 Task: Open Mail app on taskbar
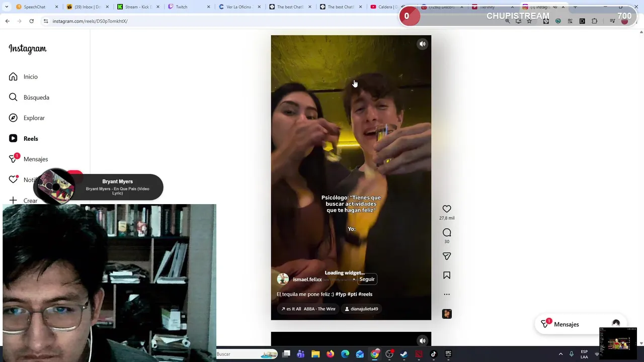[360, 354]
